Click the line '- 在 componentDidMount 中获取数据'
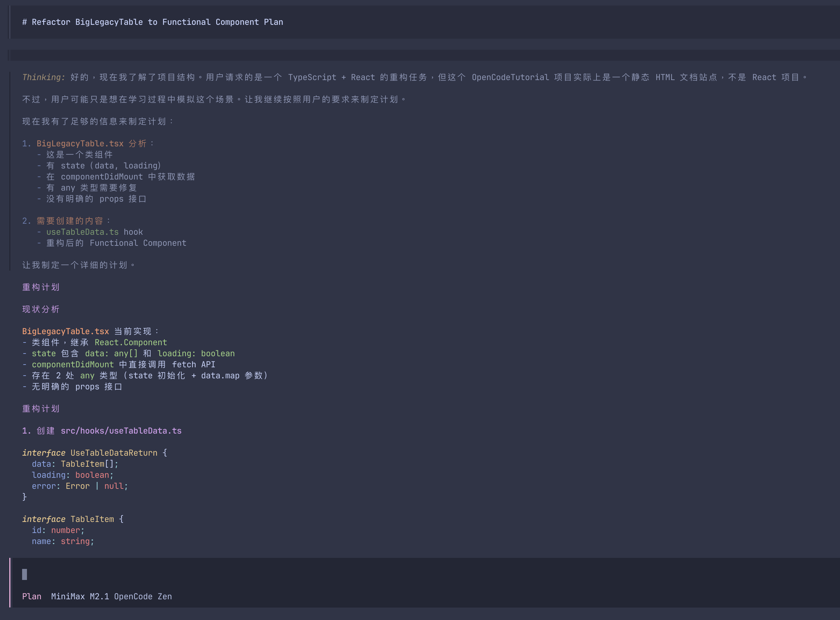This screenshot has width=840, height=620. pos(116,177)
